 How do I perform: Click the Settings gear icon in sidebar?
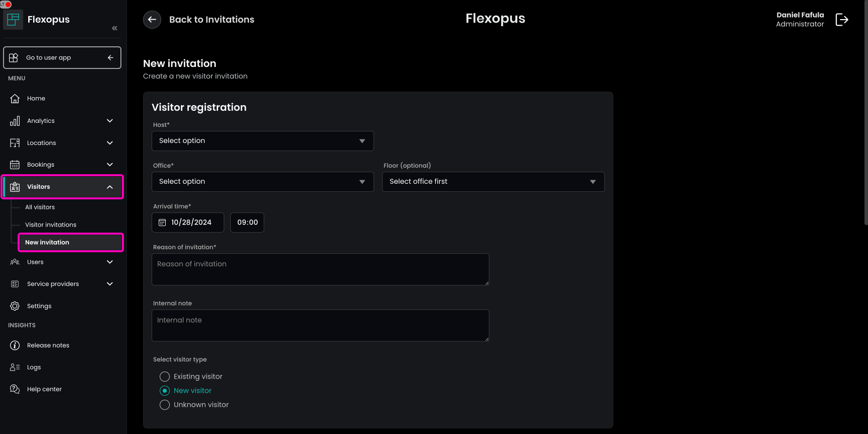[15, 306]
